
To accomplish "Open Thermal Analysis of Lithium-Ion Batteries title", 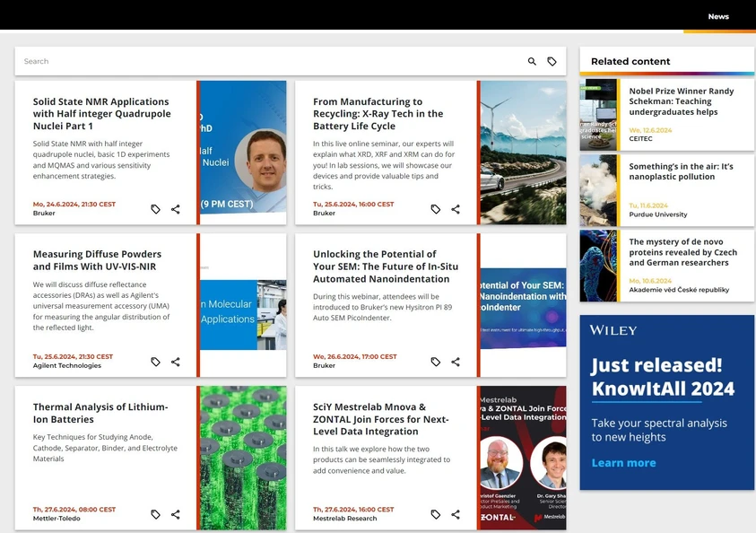I will point(100,414).
